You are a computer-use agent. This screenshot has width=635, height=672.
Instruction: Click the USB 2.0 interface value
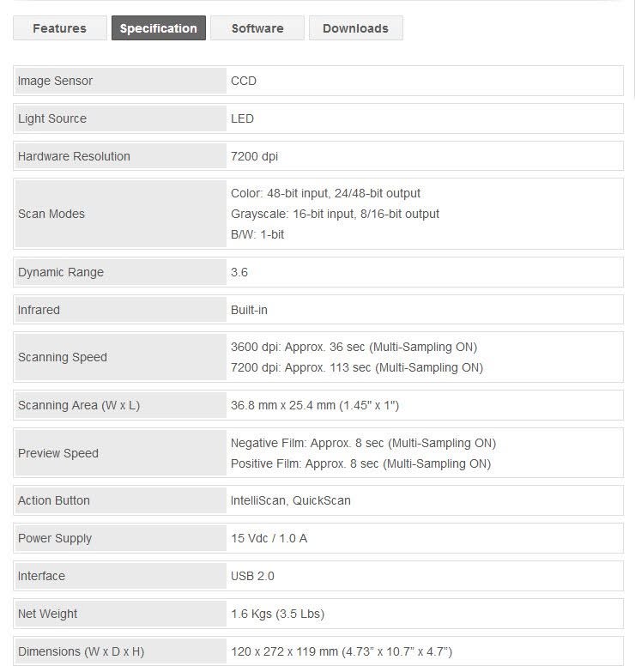click(x=252, y=576)
